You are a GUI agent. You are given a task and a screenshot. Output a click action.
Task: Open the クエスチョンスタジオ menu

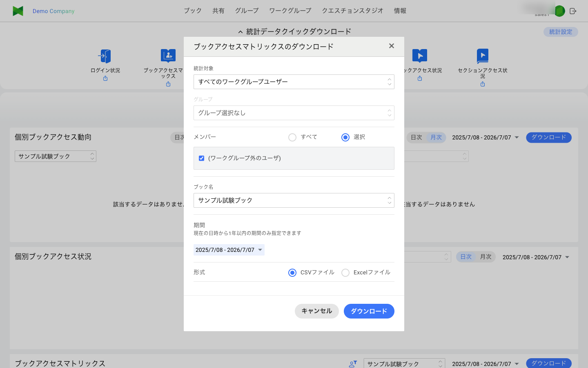coord(352,11)
